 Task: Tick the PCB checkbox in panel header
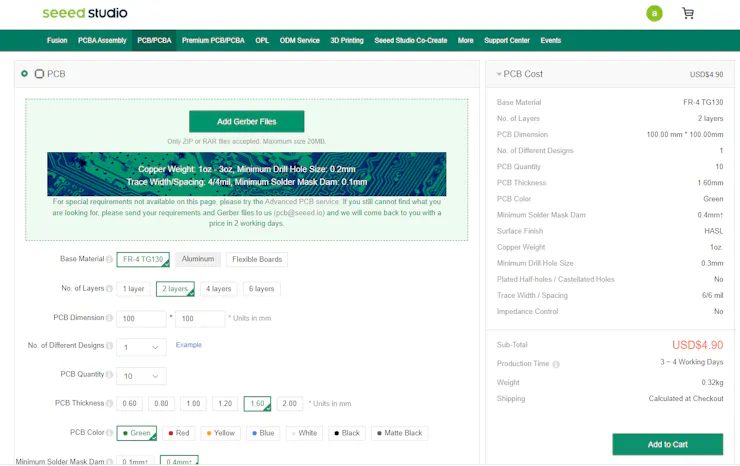pyautogui.click(x=40, y=74)
